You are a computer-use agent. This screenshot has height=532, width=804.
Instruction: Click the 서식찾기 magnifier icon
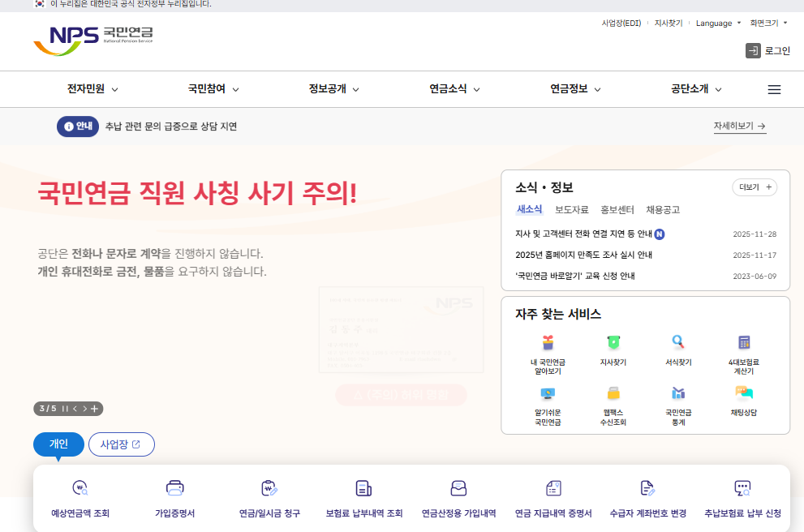tap(678, 342)
